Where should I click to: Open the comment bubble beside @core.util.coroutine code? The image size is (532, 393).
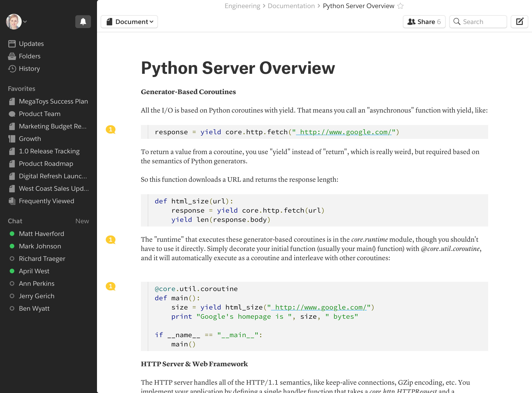pos(111,286)
